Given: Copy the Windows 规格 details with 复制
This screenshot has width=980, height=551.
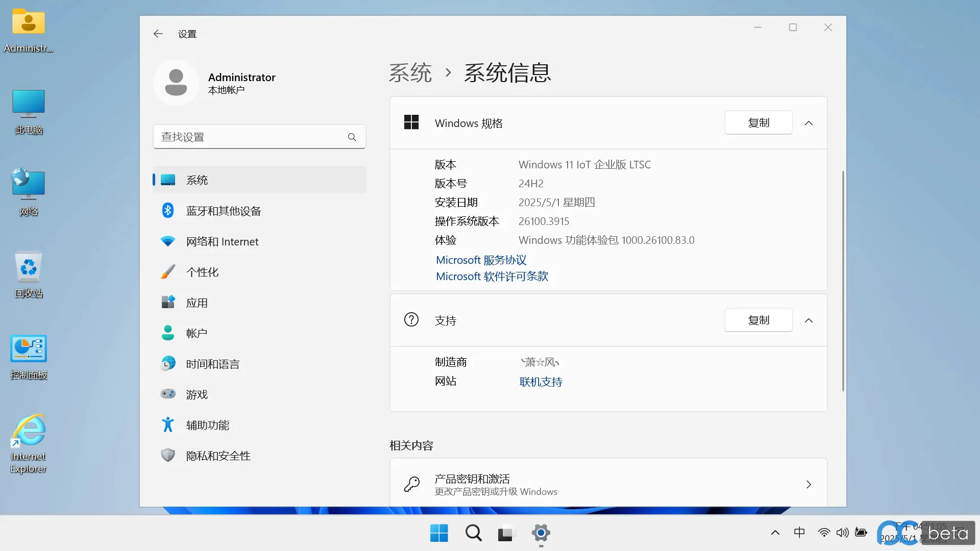Looking at the screenshot, I should pyautogui.click(x=758, y=122).
